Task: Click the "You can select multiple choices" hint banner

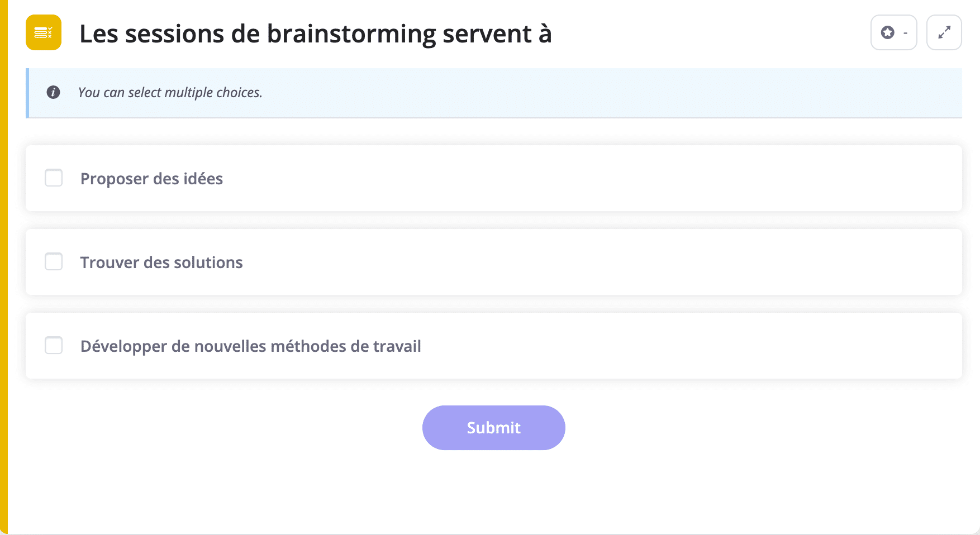Action: 497,93
